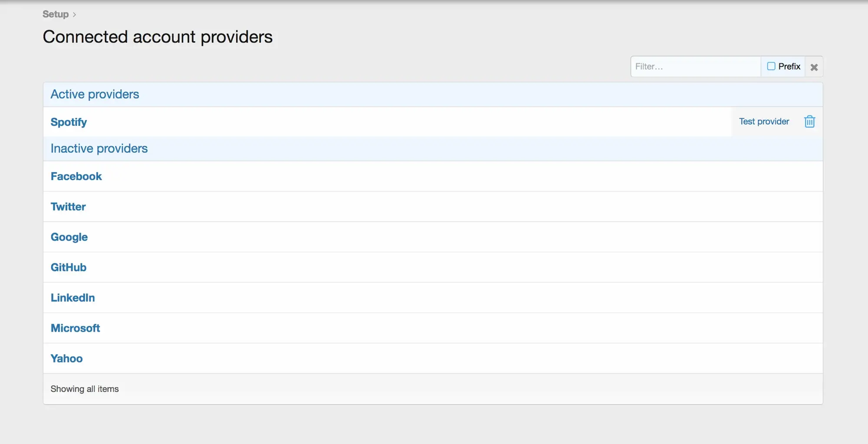Click the Showing all items footer
Screen dimensions: 868x444
point(85,389)
